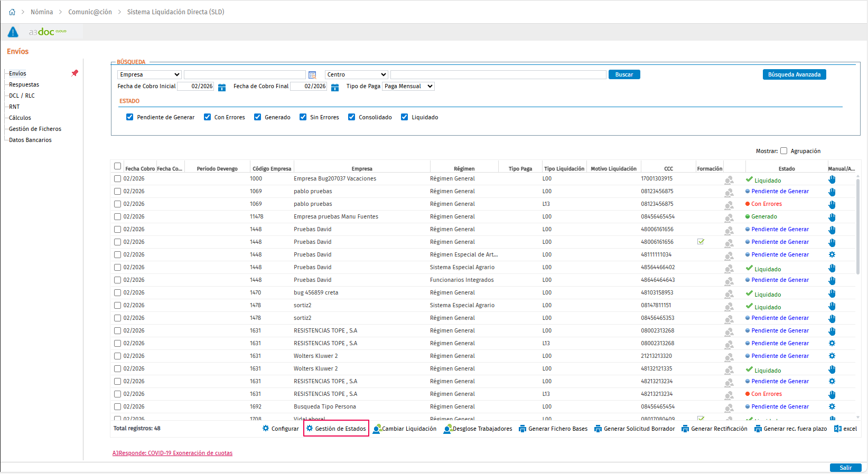Export the list to excel
This screenshot has width=868, height=474.
[845, 429]
